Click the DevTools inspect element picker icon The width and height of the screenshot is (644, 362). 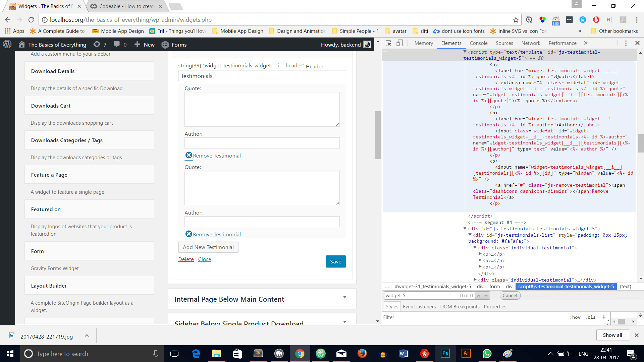click(x=388, y=43)
